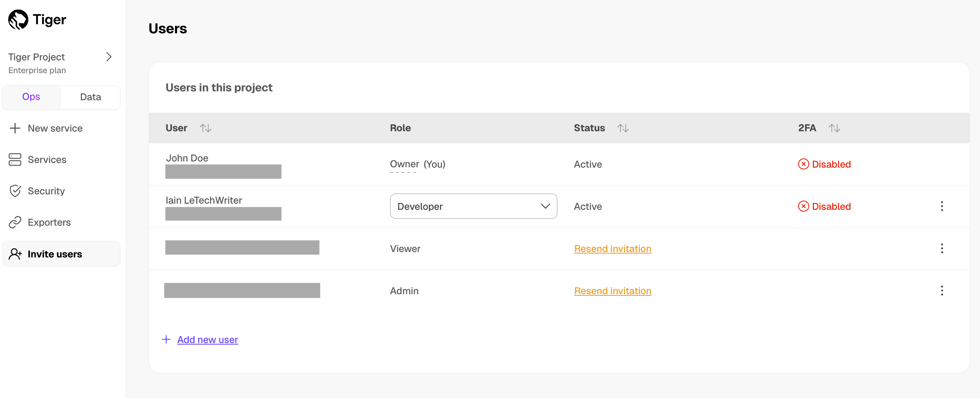Open the Developer role dropdown
The width and height of the screenshot is (980, 398).
[x=473, y=206]
